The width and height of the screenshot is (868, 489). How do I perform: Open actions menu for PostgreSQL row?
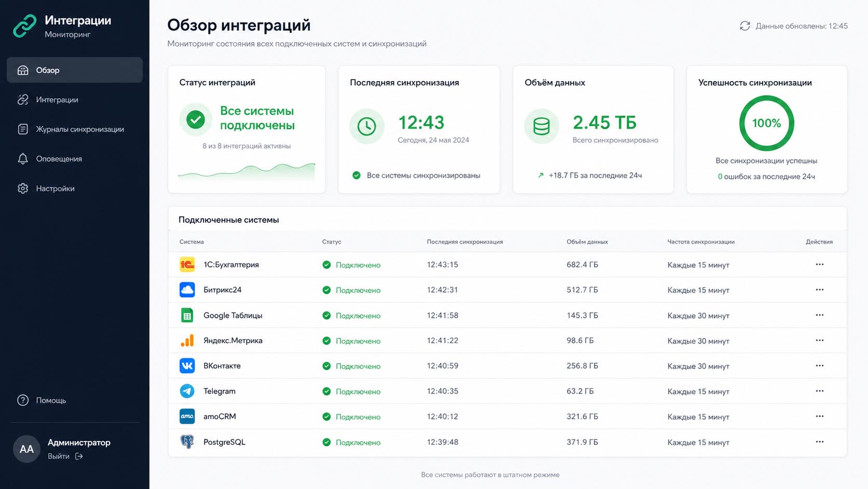pos(820,442)
